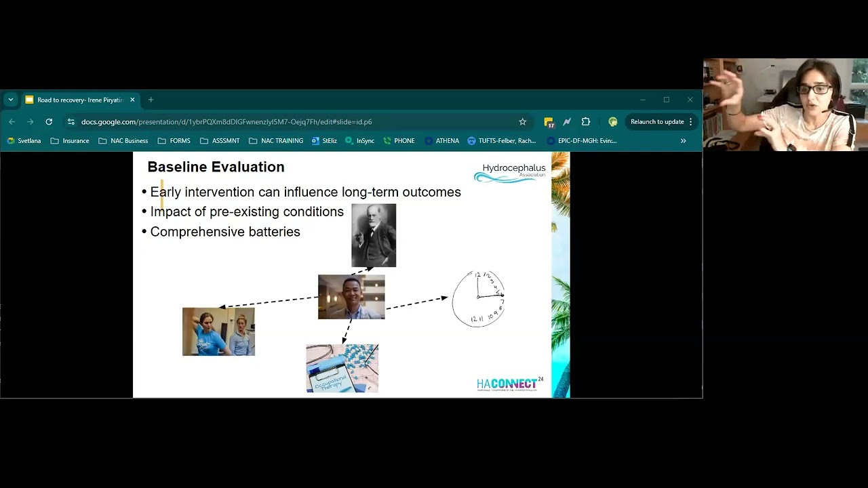Select the smiling man photo in slide center
Viewport: 868px width, 488px height.
[x=351, y=297]
